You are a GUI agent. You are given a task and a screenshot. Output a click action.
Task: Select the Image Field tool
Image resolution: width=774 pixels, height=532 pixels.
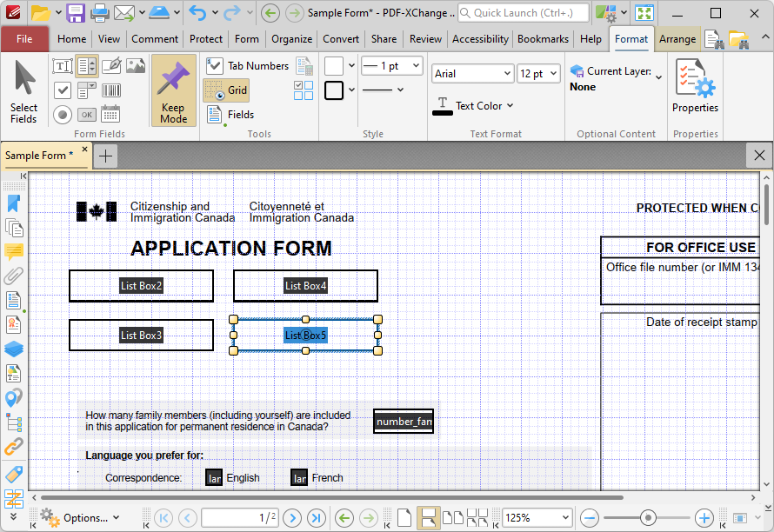click(x=136, y=66)
